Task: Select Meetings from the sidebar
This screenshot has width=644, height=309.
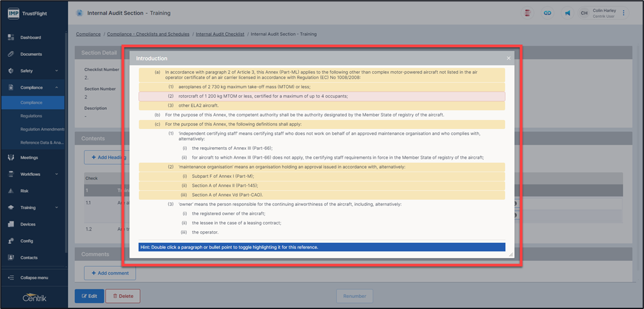Action: [x=29, y=158]
